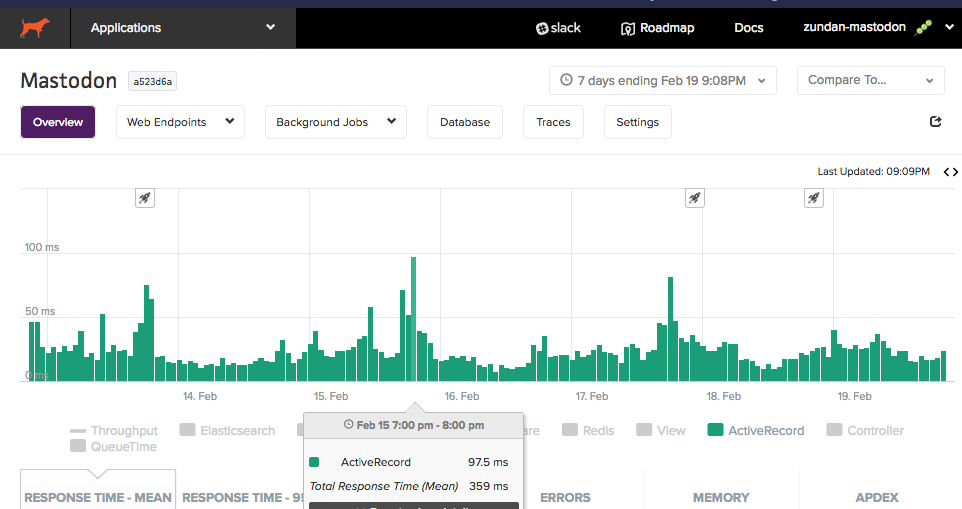This screenshot has width=962, height=509.
Task: Open the Compare To dropdown
Action: (871, 80)
